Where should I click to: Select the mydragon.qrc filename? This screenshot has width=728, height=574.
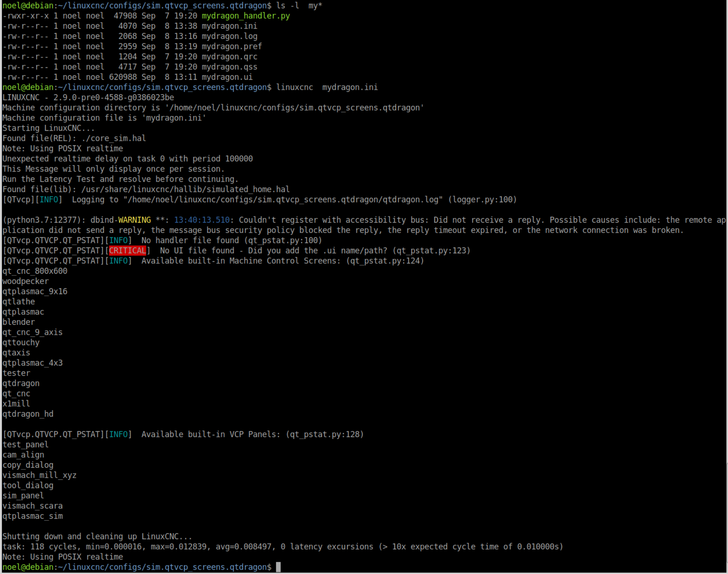(x=229, y=57)
